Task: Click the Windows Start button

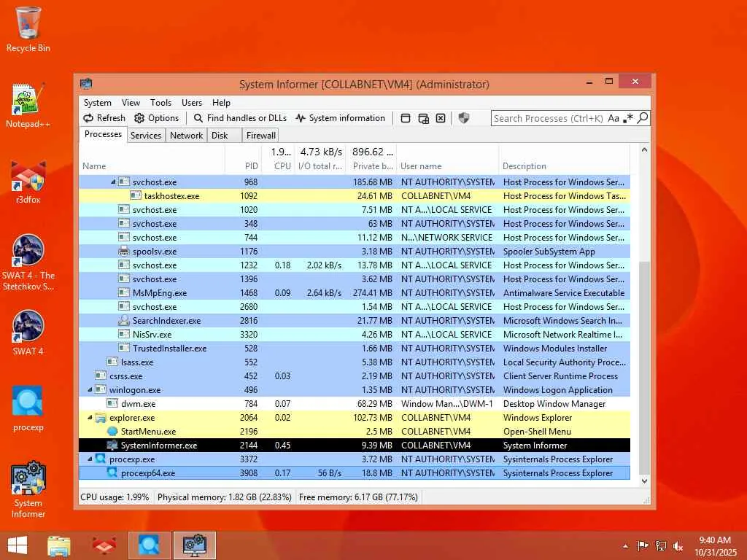Action: 18,545
